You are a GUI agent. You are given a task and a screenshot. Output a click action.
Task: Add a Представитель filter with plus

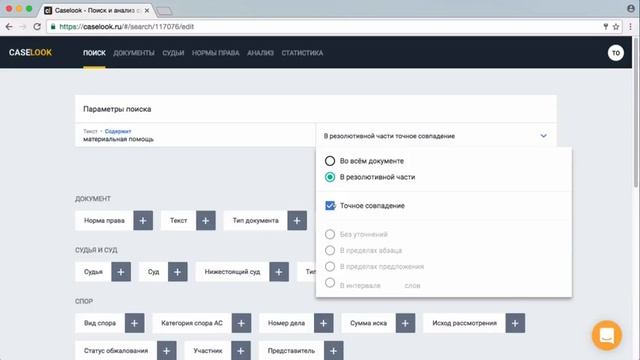point(334,351)
